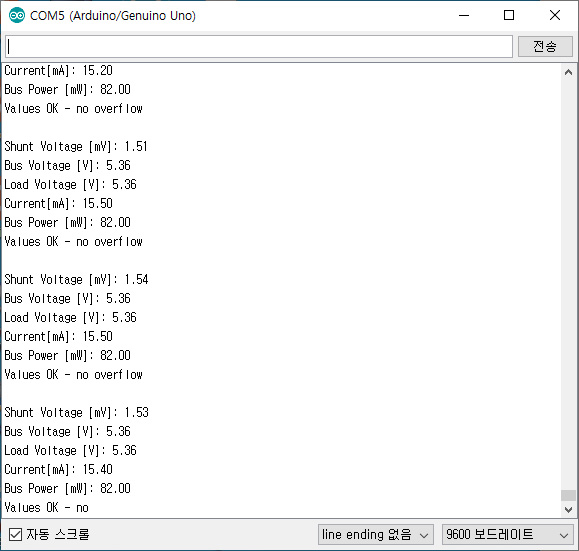Close the COM5 serial monitor window

(555, 16)
